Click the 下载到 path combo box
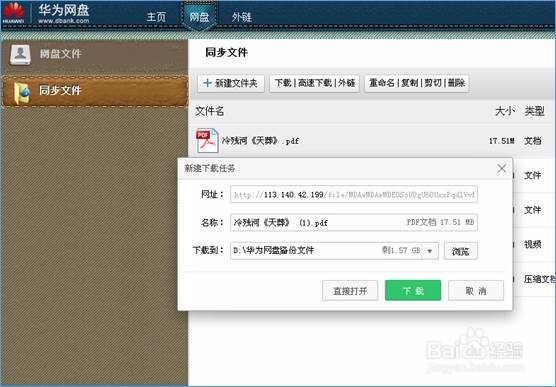This screenshot has height=387, width=556. point(334,250)
